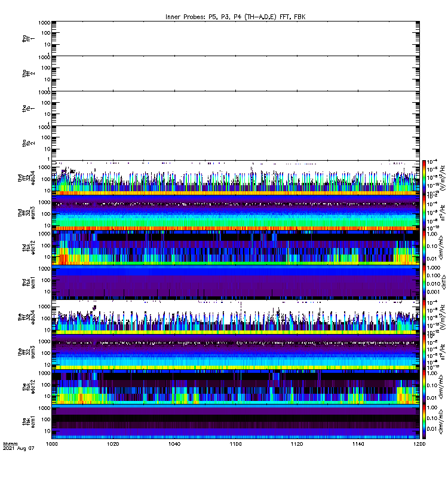Select the empty tha ff 1 panel
Screen dimensions: 448x478
coord(235,38)
